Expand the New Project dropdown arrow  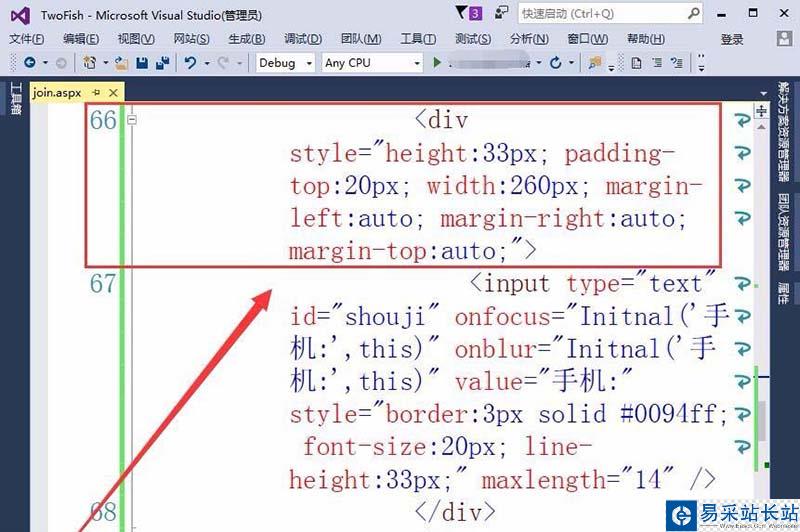[x=106, y=63]
